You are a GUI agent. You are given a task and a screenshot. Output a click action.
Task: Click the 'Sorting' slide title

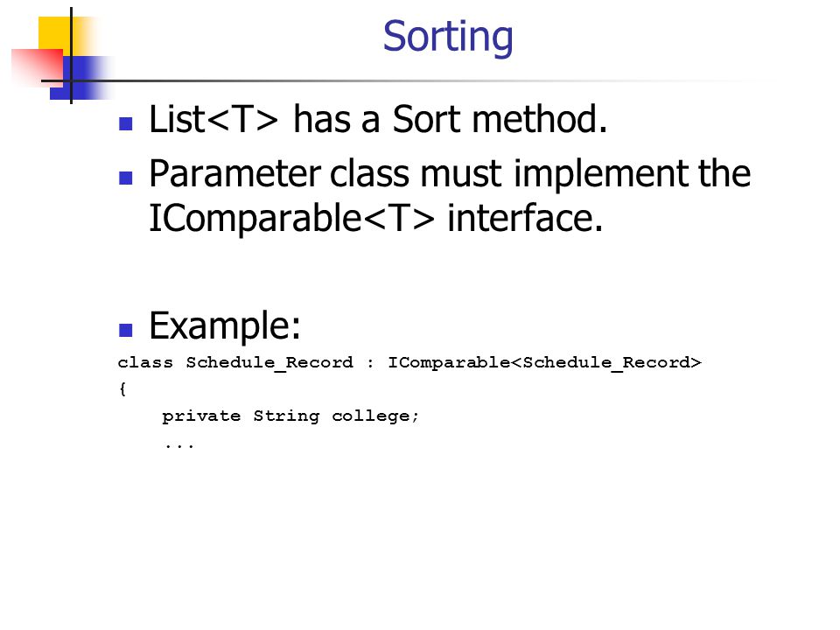pyautogui.click(x=448, y=37)
